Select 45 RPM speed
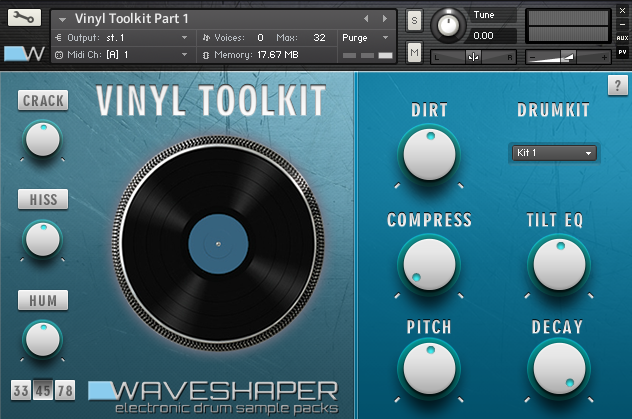This screenshot has height=419, width=632. point(43,390)
